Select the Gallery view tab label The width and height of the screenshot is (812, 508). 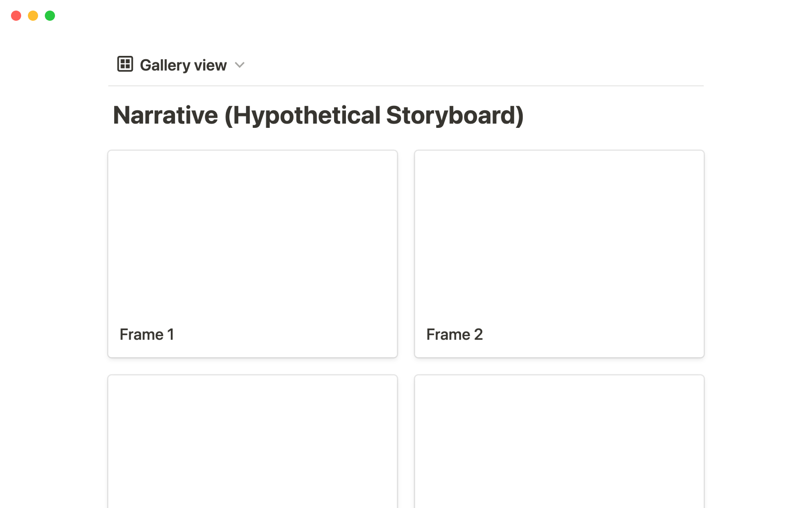pos(183,65)
